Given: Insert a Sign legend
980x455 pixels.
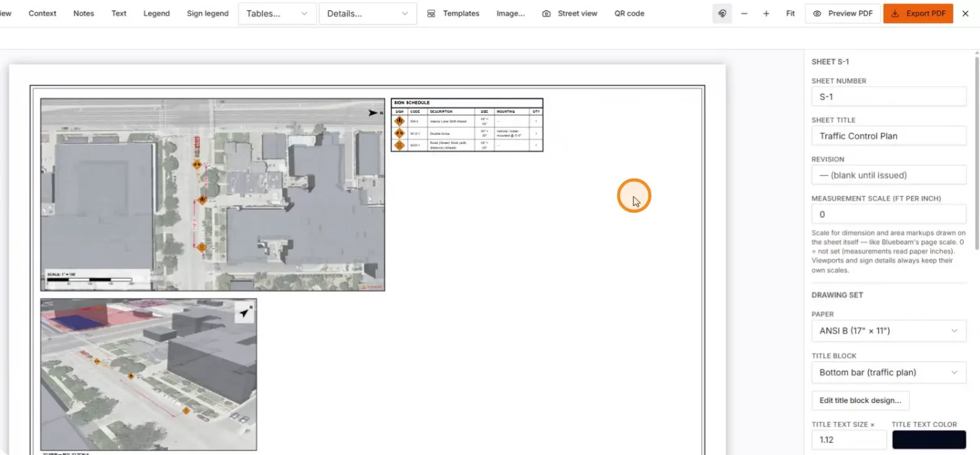Looking at the screenshot, I should coord(208,13).
